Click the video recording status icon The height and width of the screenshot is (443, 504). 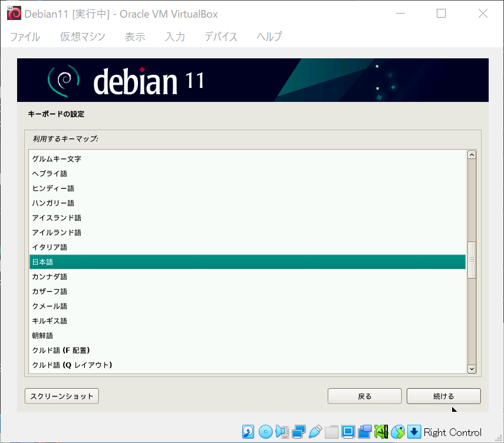pos(365,432)
